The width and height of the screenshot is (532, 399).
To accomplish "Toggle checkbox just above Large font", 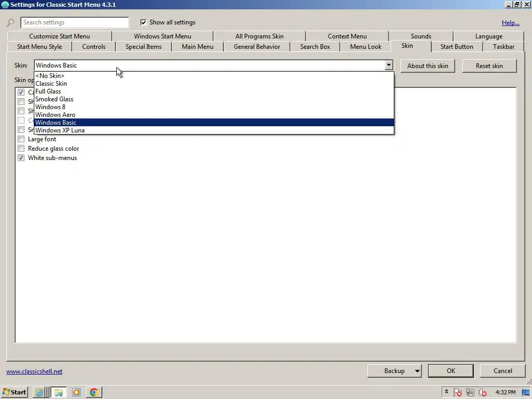I will click(21, 129).
